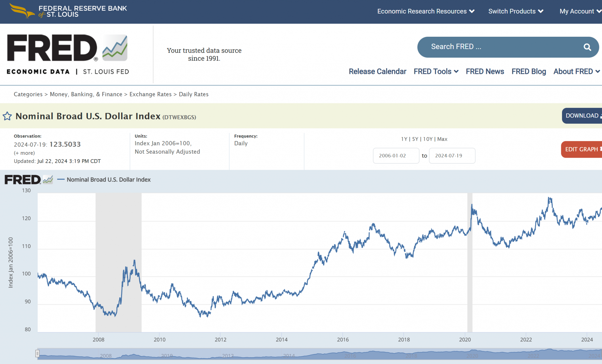Show more observations via (+ more)
The image size is (602, 364).
tap(24, 153)
